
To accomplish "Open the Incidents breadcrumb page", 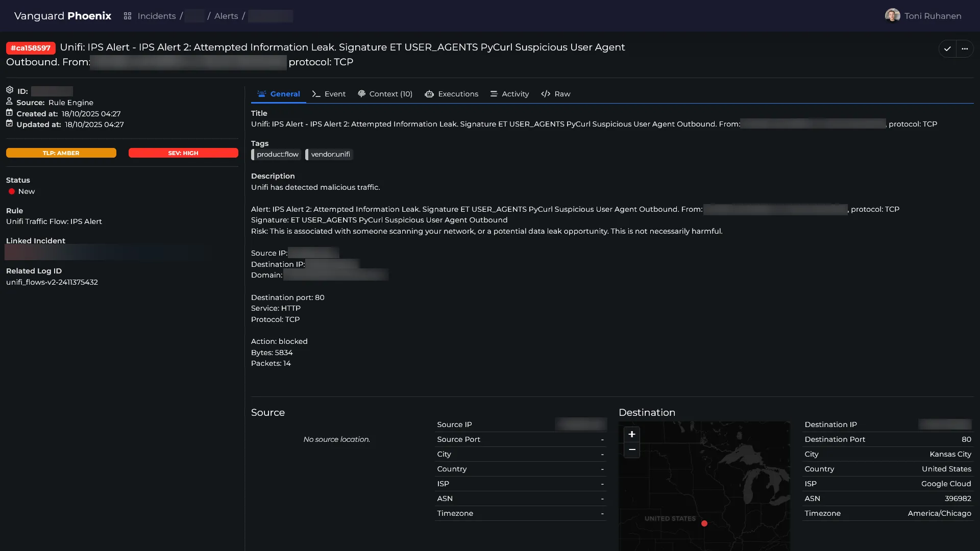I will [156, 16].
